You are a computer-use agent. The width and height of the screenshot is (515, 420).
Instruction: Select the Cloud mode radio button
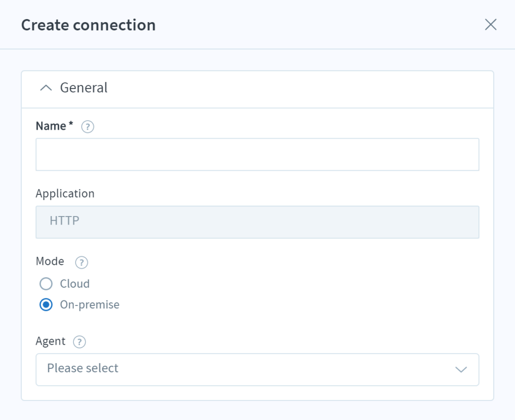[46, 284]
